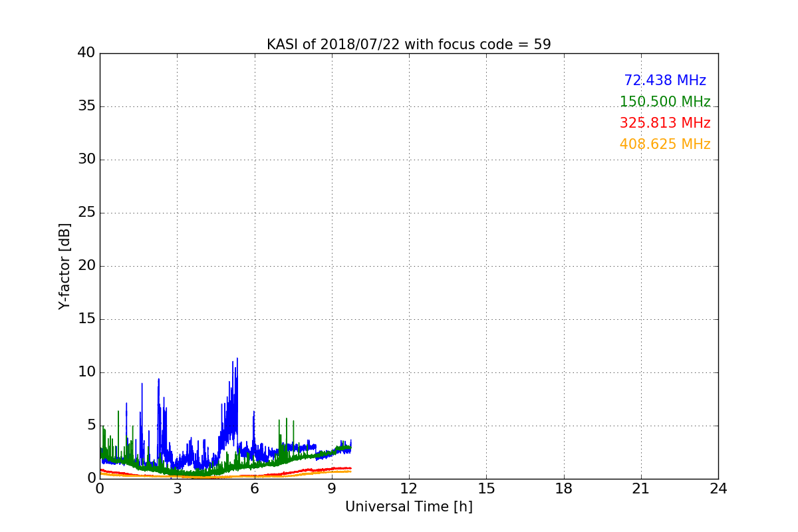Select the x-axis tick label 12
Screen dimensions: 798x532
coord(409,489)
